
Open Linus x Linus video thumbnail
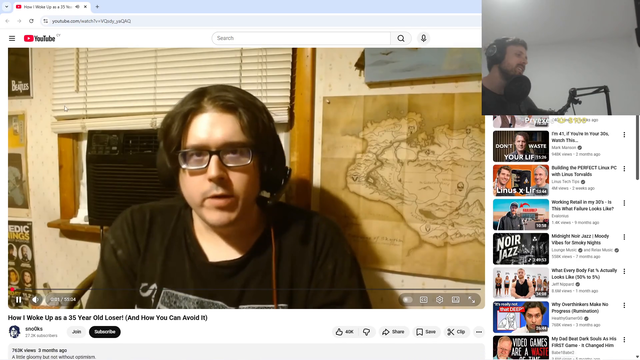pos(521,180)
